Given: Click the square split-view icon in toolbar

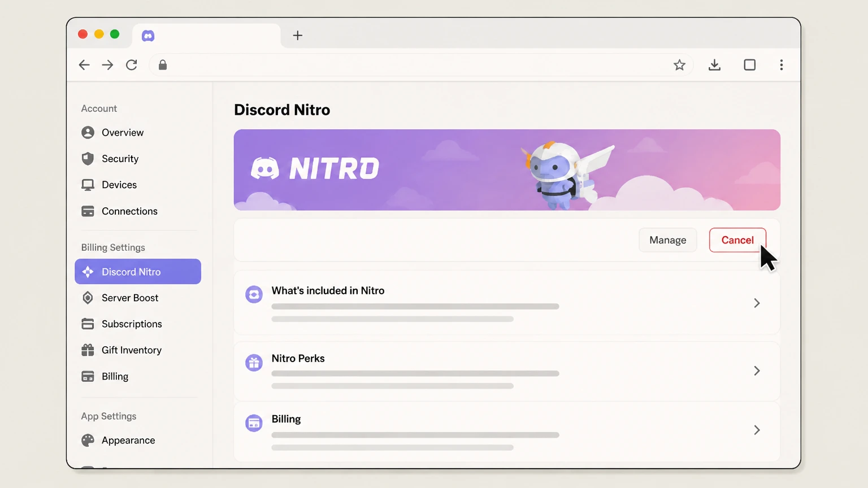Looking at the screenshot, I should 749,65.
